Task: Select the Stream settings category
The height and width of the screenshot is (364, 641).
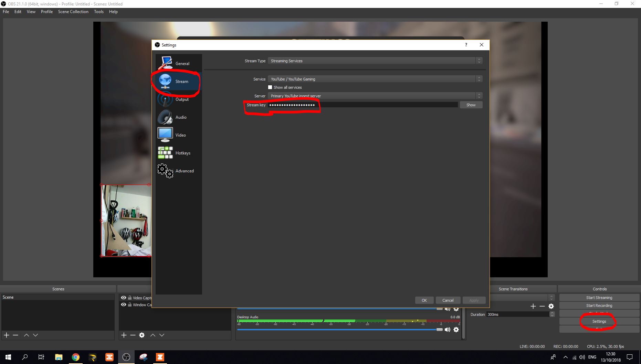Action: 178,81
